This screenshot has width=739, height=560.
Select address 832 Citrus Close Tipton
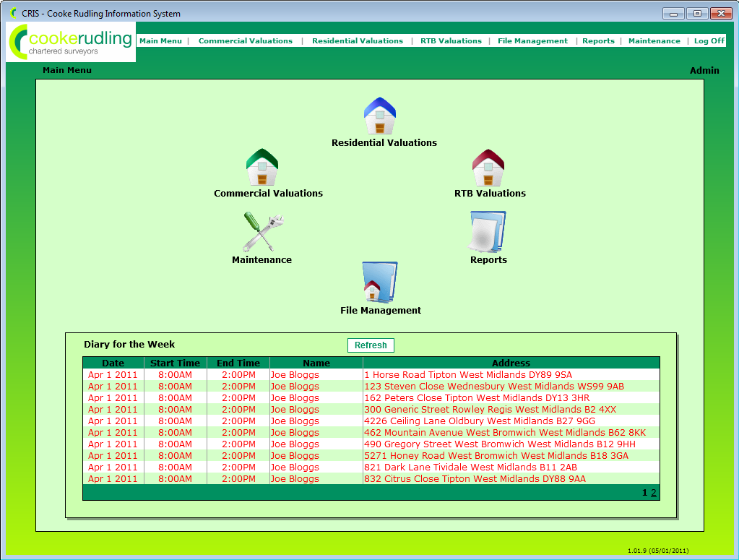(x=475, y=478)
